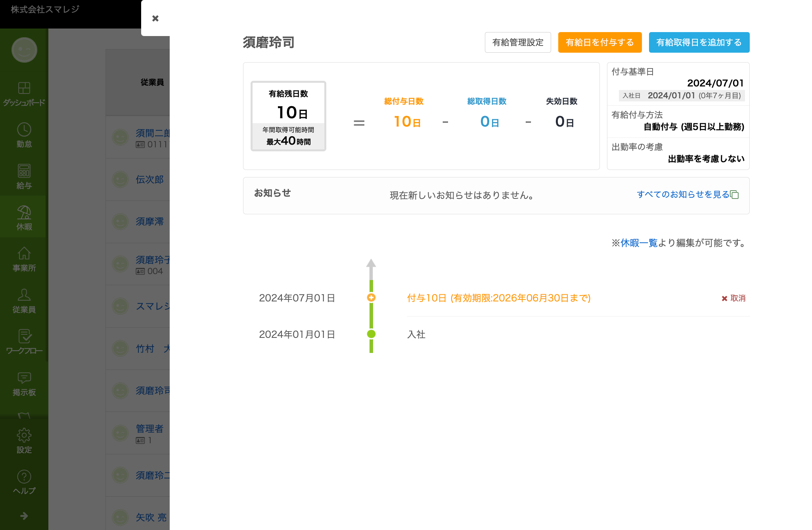Click the 従業員 column header

pyautogui.click(x=152, y=82)
